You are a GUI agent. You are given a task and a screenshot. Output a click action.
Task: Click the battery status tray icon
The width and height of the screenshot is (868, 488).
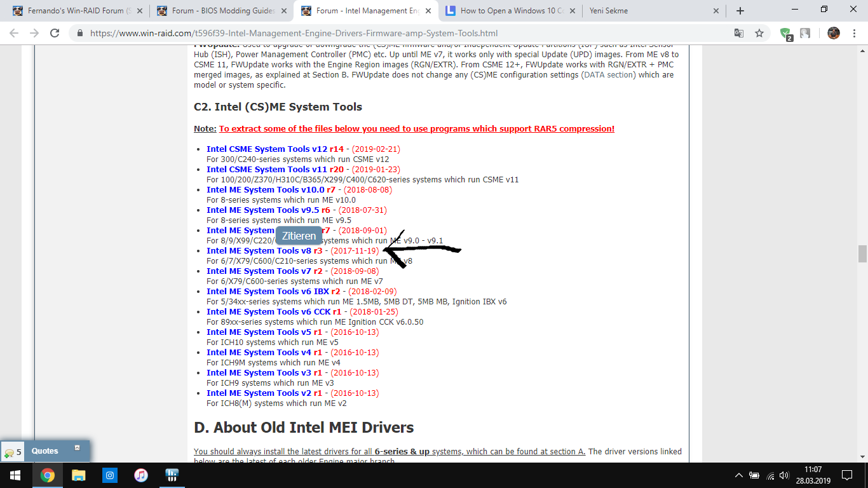754,475
